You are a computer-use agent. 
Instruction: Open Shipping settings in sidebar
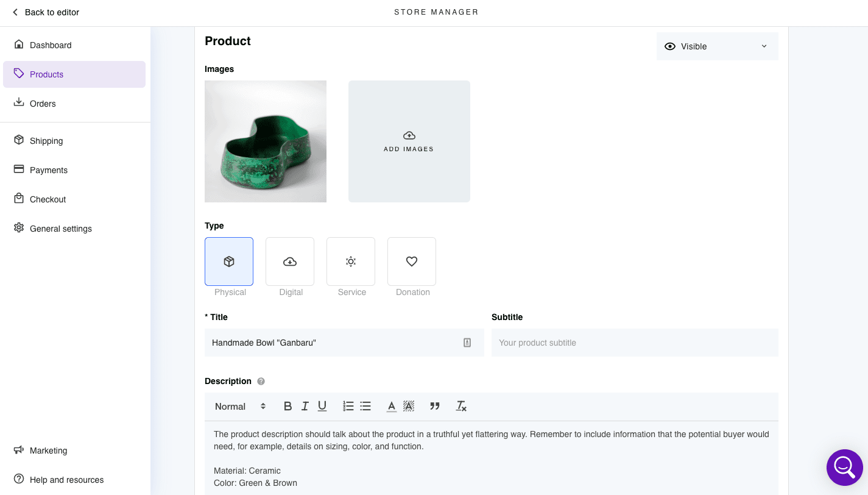[x=46, y=141]
